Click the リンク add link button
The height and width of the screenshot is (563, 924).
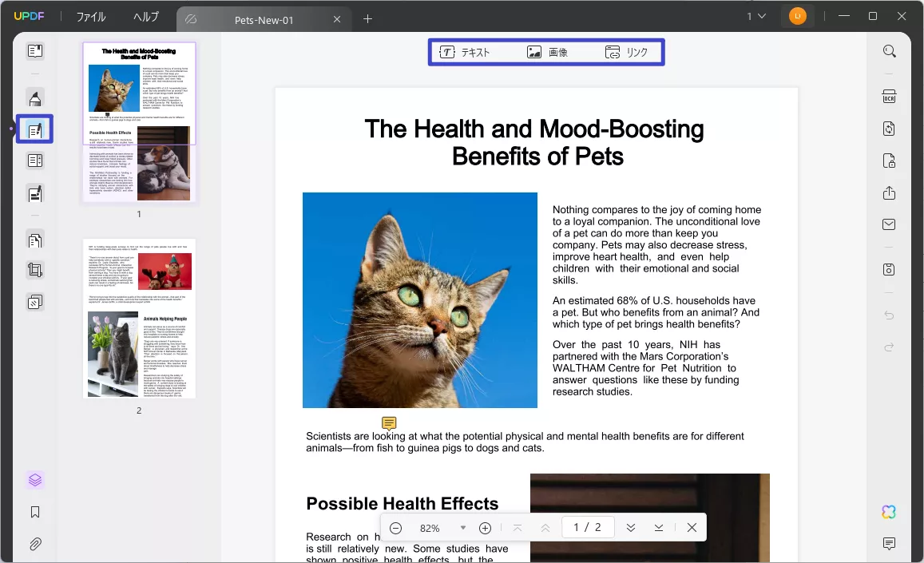coord(626,53)
